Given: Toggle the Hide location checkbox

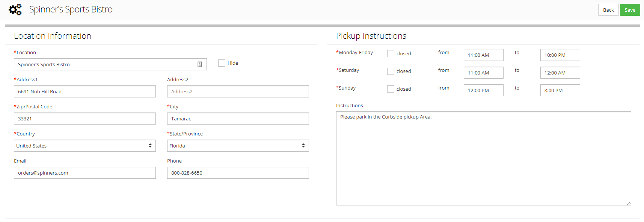Looking at the screenshot, I should point(222,63).
